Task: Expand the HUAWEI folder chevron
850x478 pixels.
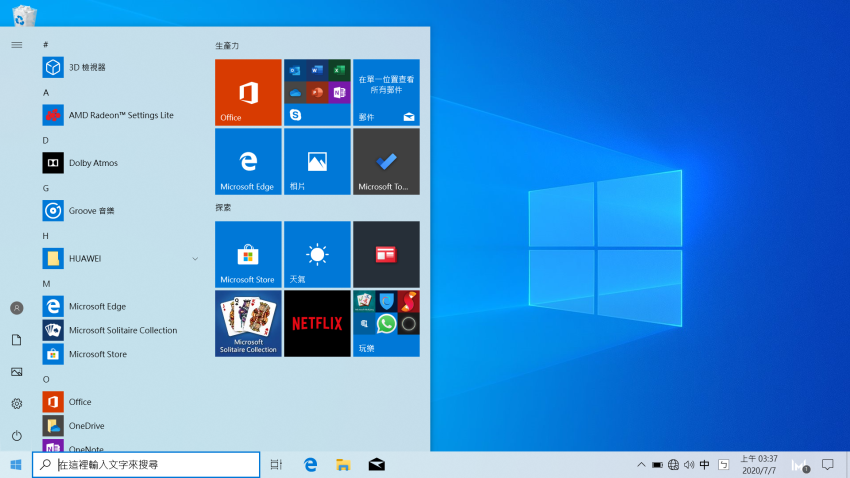Action: pyautogui.click(x=195, y=259)
